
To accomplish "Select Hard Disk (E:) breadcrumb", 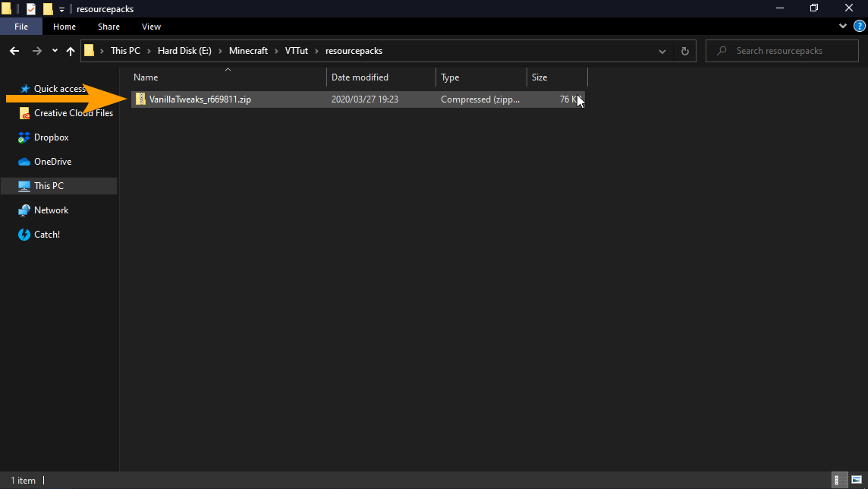I will click(x=184, y=51).
